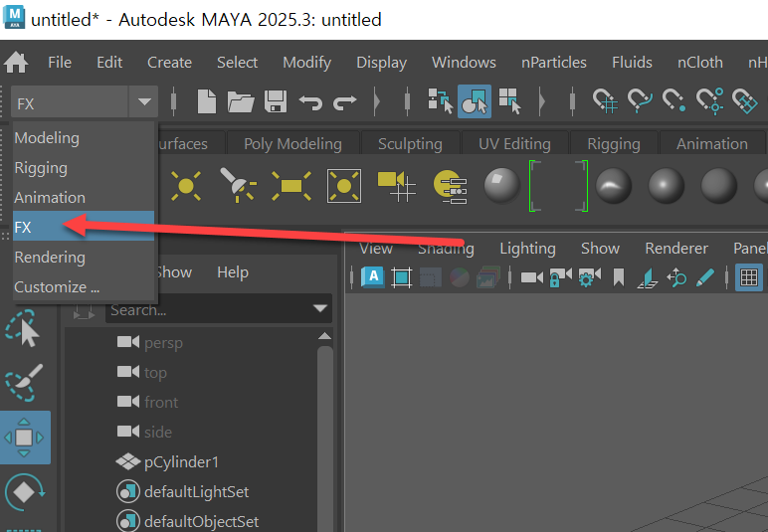Switch to UV Editing shelf tab
This screenshot has width=768, height=532.
(514, 144)
